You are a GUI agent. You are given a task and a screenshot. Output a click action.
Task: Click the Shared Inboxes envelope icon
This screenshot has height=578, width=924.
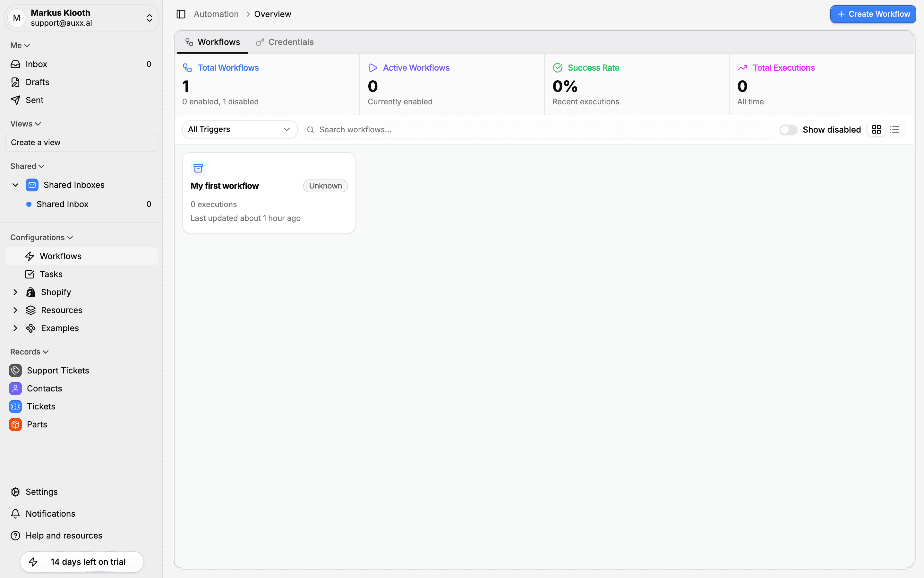[32, 185]
